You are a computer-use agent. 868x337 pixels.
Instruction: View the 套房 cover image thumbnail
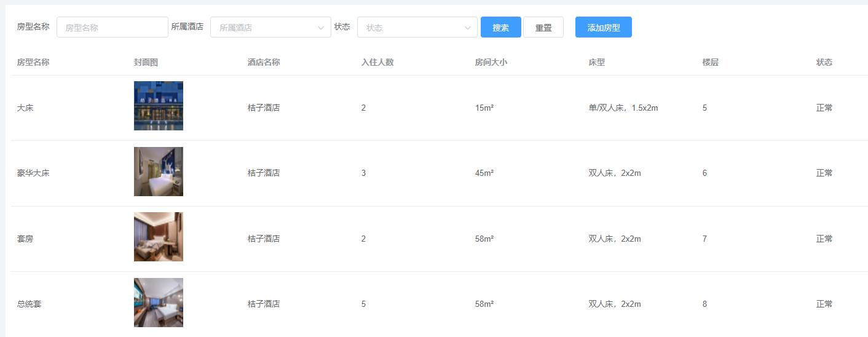point(158,237)
